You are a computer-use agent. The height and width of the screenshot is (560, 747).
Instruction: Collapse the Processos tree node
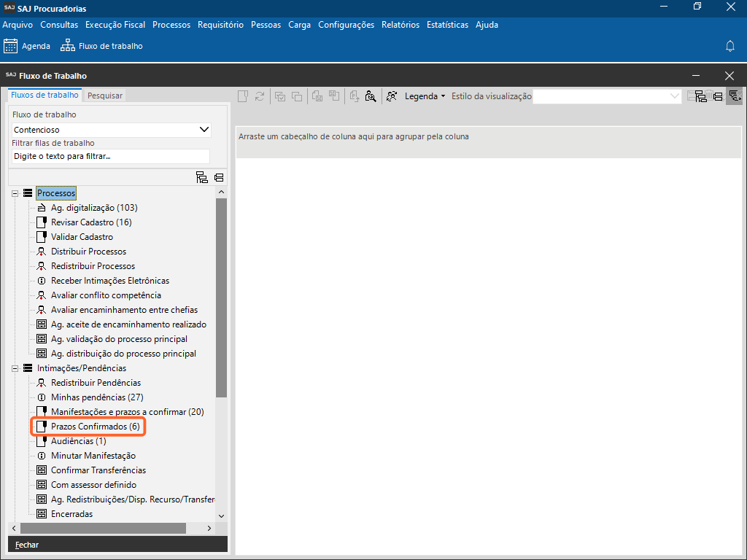pyautogui.click(x=15, y=193)
